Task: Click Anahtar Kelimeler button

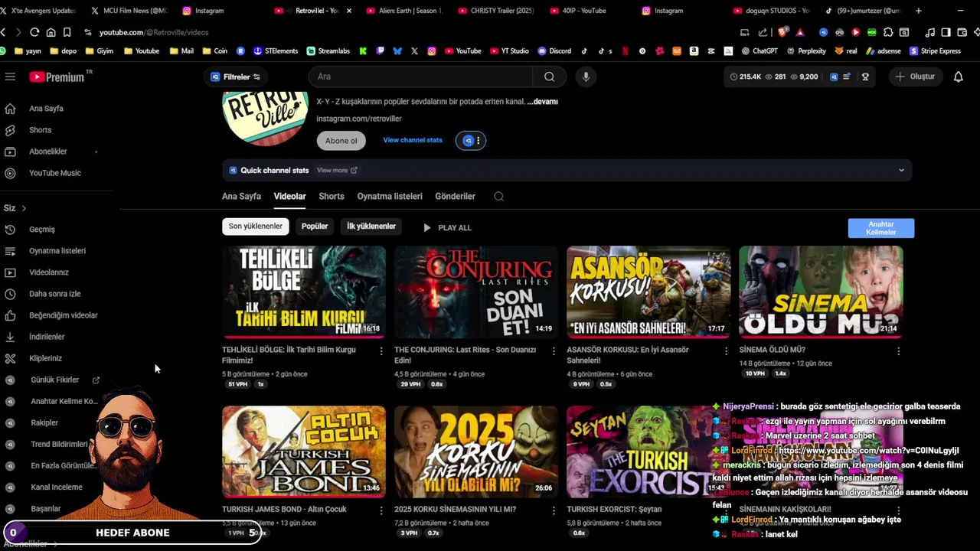Action: [880, 228]
